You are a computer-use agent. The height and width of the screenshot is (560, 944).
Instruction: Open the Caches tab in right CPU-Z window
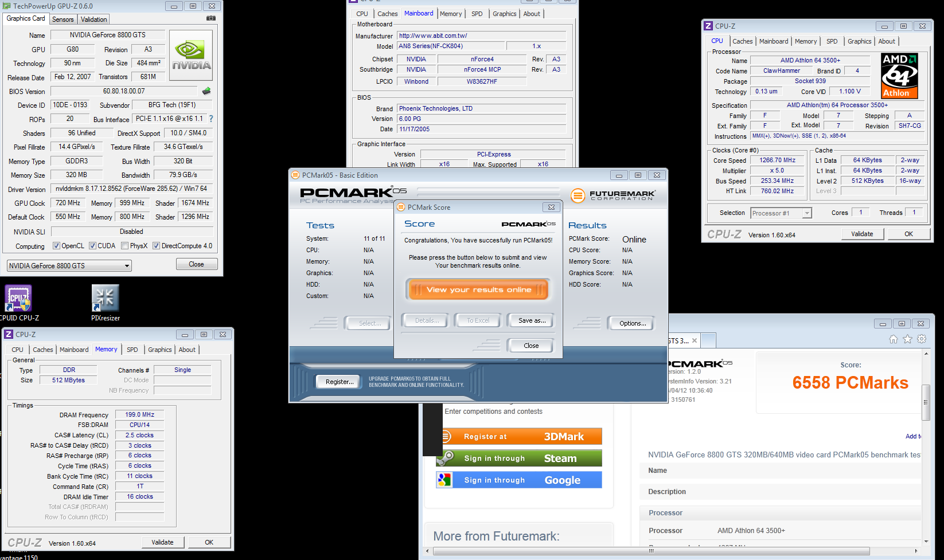pyautogui.click(x=743, y=41)
